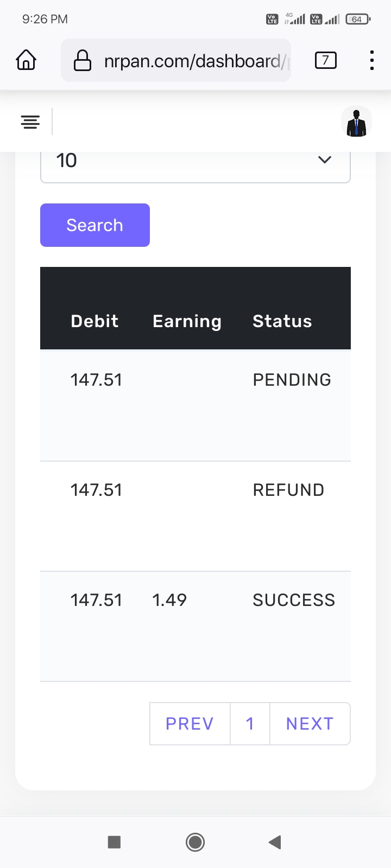Click the Earning column header
Viewport: 391px width, 868px height.
click(187, 321)
